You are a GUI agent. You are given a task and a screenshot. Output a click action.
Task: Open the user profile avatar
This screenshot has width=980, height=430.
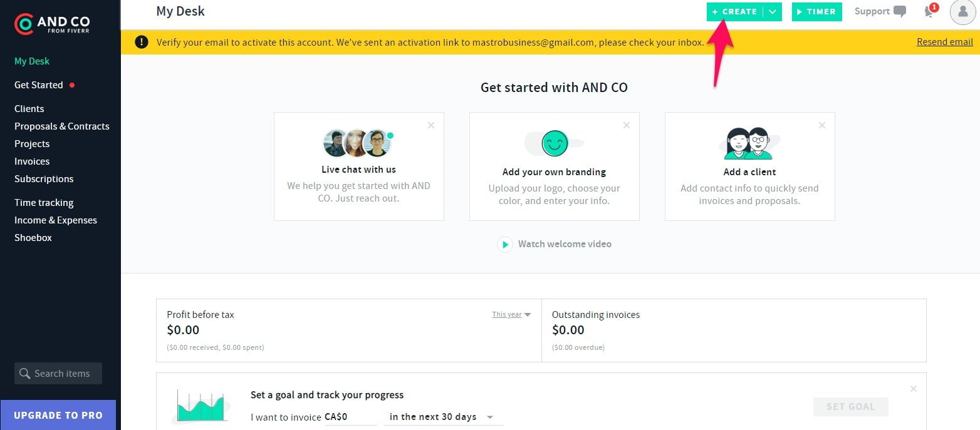point(962,12)
